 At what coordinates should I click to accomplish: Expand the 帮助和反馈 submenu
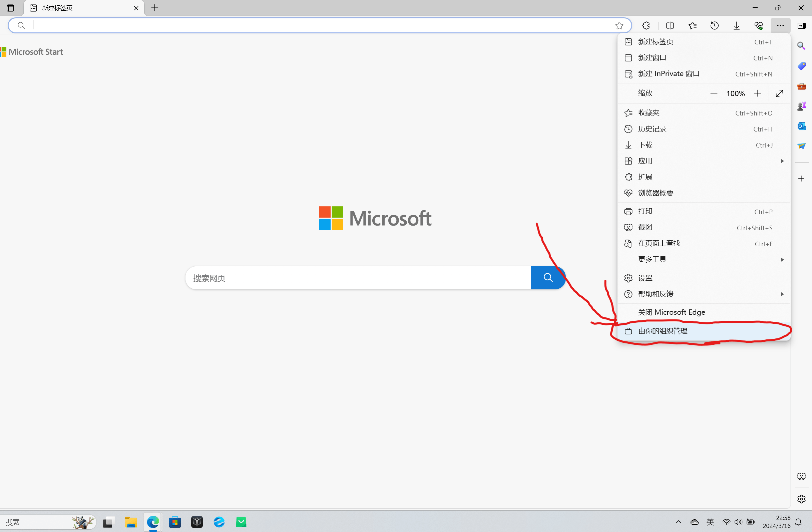[704, 294]
